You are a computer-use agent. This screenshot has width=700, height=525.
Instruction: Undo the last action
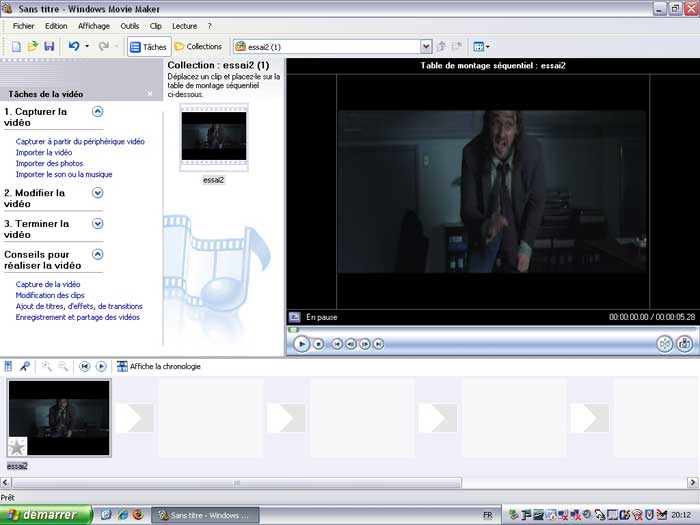(74, 46)
